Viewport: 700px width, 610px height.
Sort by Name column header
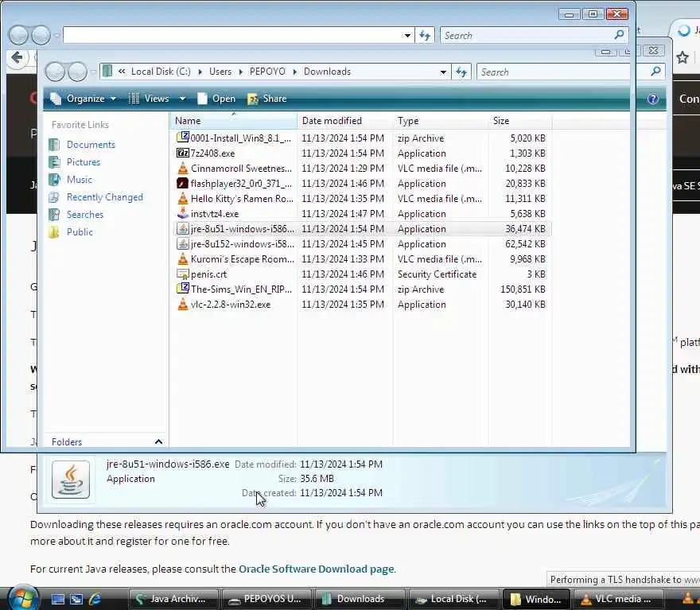coord(233,121)
